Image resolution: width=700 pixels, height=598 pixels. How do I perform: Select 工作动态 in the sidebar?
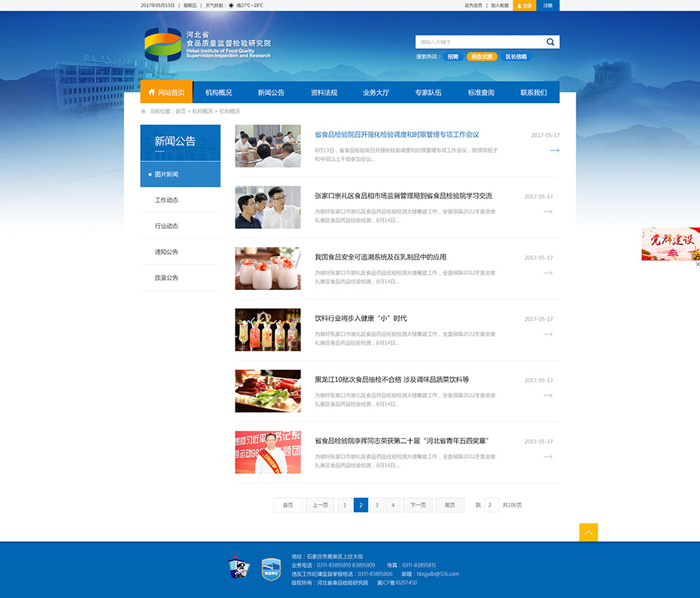166,200
